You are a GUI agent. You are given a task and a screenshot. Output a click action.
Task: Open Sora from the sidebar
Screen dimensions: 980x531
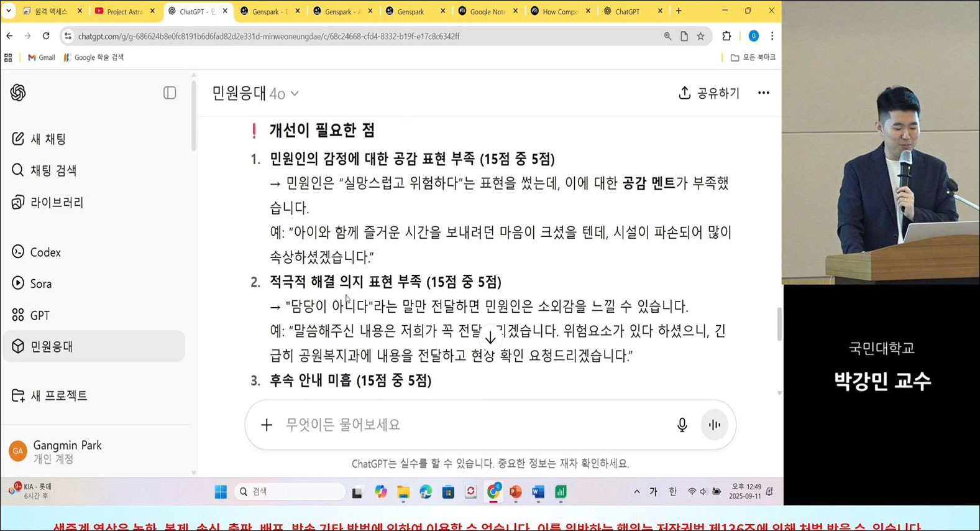pos(40,284)
